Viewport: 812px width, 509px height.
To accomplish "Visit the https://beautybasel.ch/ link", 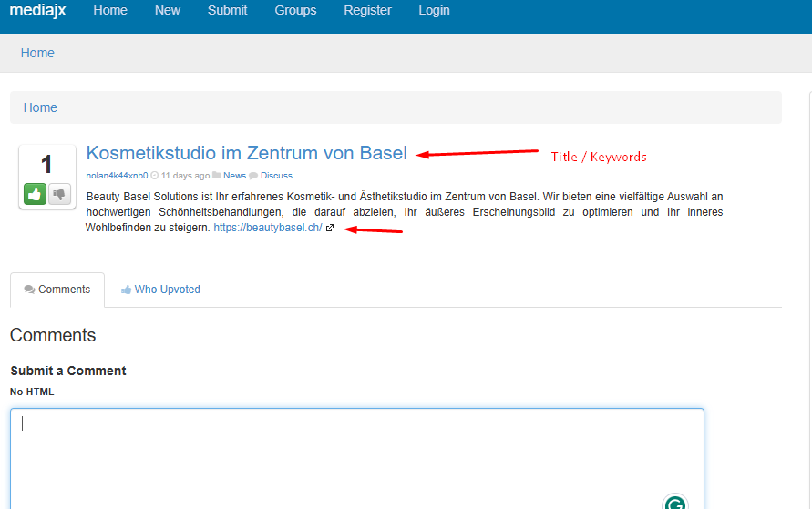I will [x=268, y=228].
